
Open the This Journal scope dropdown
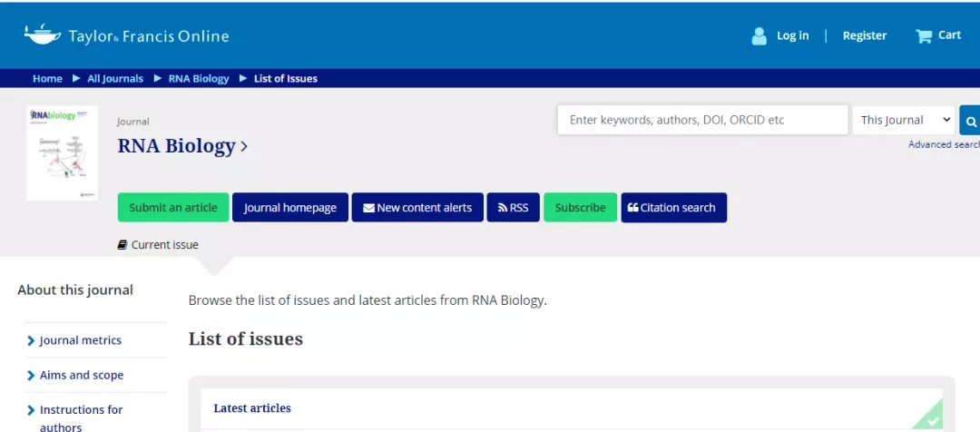(906, 120)
